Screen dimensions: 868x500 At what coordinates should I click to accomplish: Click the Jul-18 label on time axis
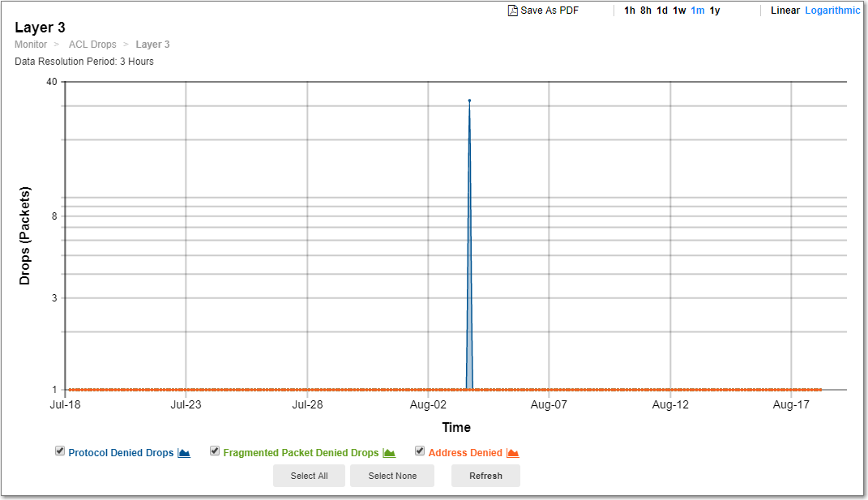tap(65, 404)
